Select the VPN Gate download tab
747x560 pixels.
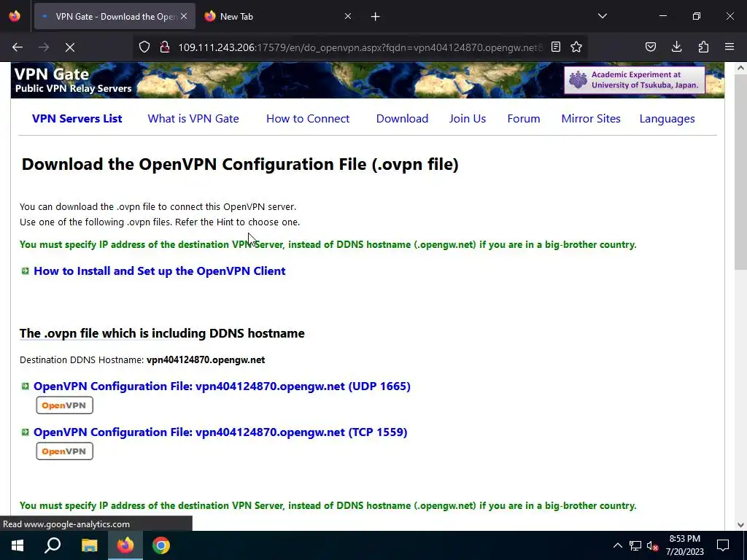click(115, 16)
